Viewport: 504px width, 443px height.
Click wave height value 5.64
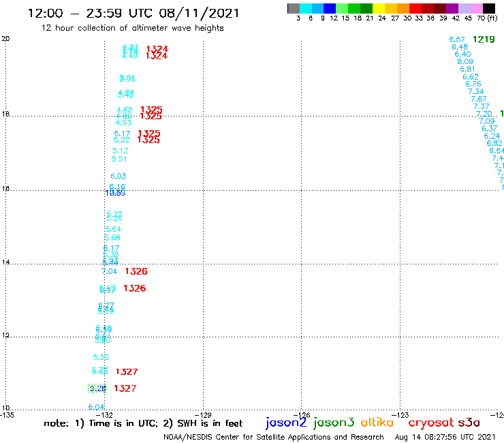[x=113, y=230]
